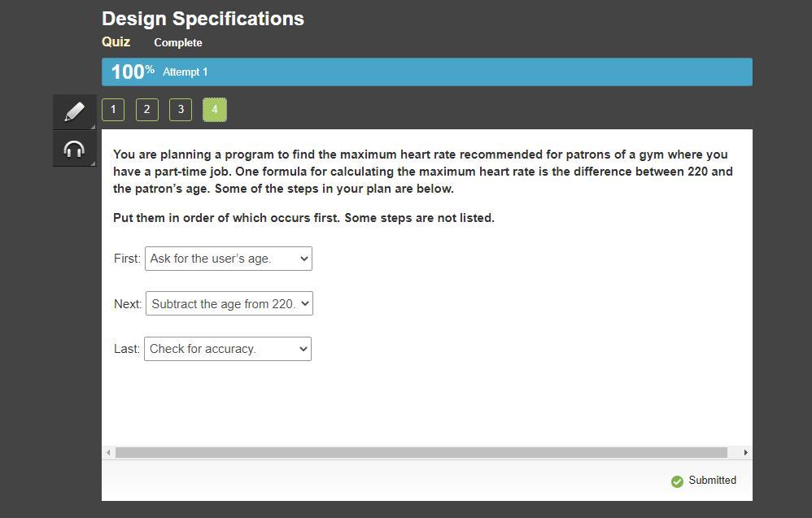Jump to question 3
Viewport: 812px width, 518px height.
181,109
